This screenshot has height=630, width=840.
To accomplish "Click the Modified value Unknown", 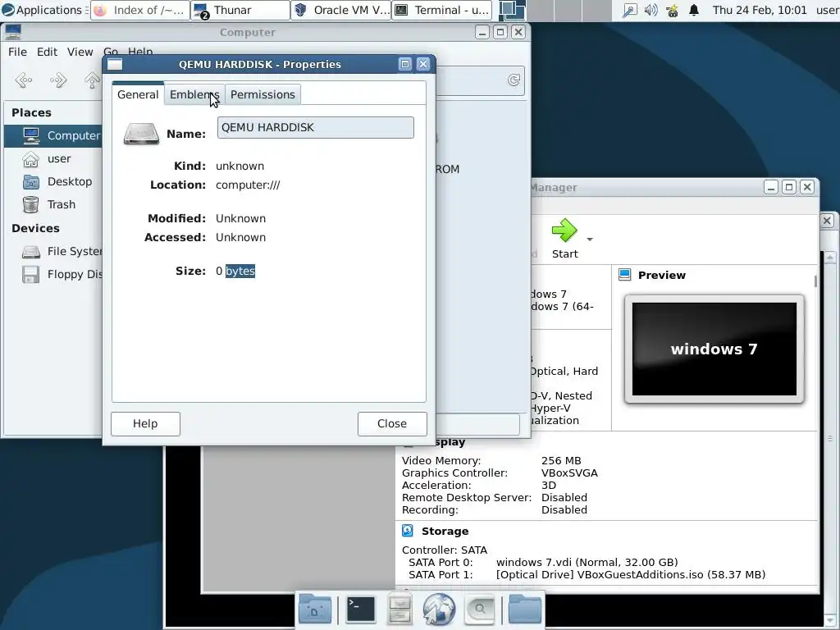I will click(240, 218).
